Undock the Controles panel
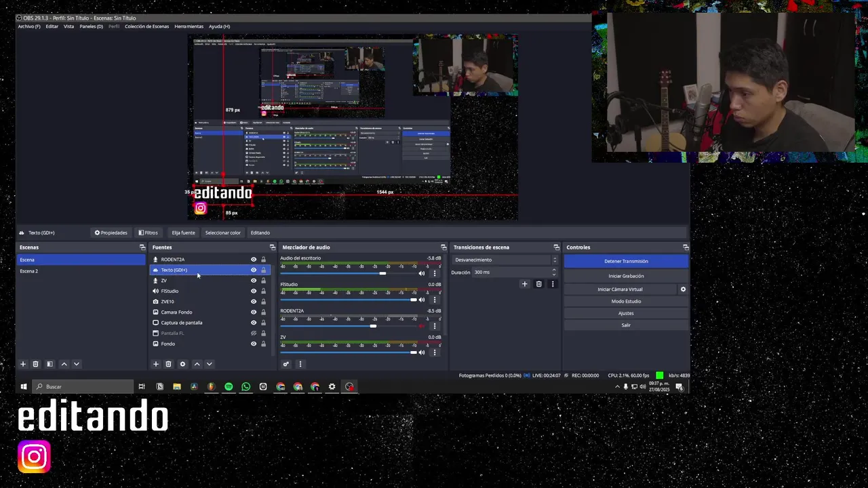The image size is (868, 488). [686, 247]
